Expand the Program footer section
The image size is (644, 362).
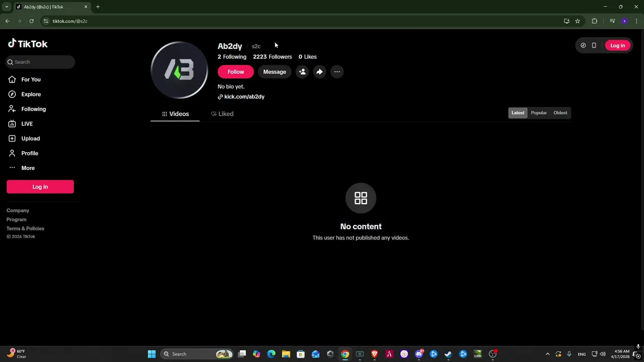click(x=16, y=220)
